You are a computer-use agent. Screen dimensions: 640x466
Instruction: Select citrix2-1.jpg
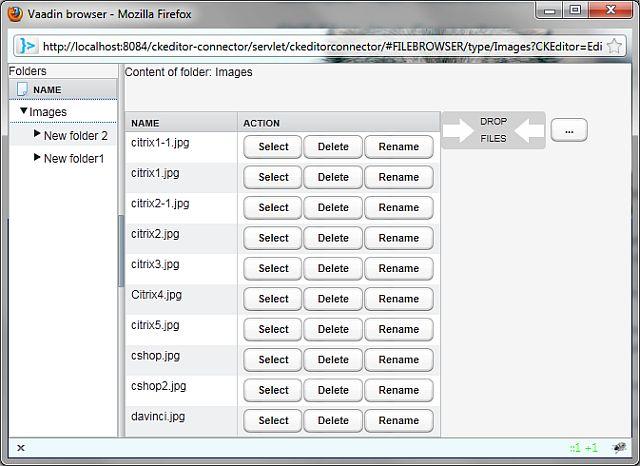coord(273,208)
